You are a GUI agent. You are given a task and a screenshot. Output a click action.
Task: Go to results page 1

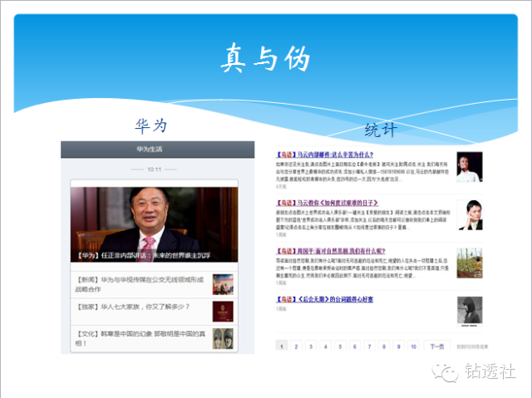tap(282, 346)
